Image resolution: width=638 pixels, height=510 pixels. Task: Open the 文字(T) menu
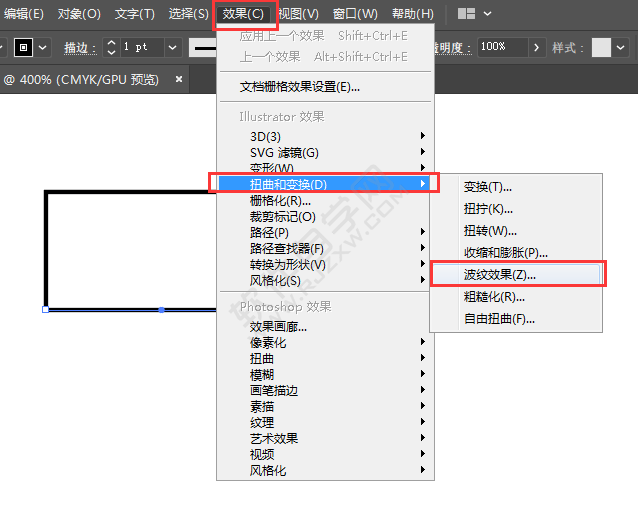tap(135, 14)
